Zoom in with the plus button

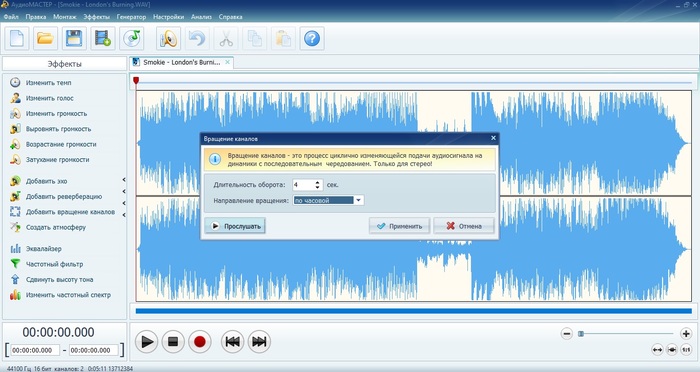pos(686,334)
